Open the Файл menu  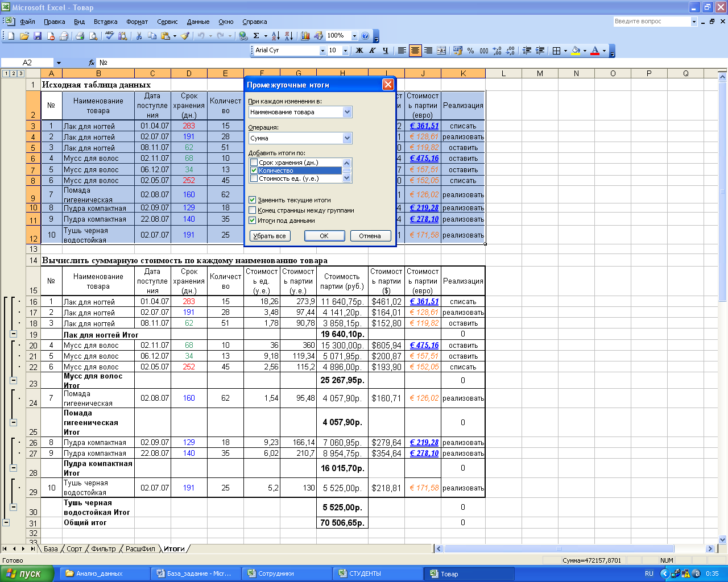[27, 22]
